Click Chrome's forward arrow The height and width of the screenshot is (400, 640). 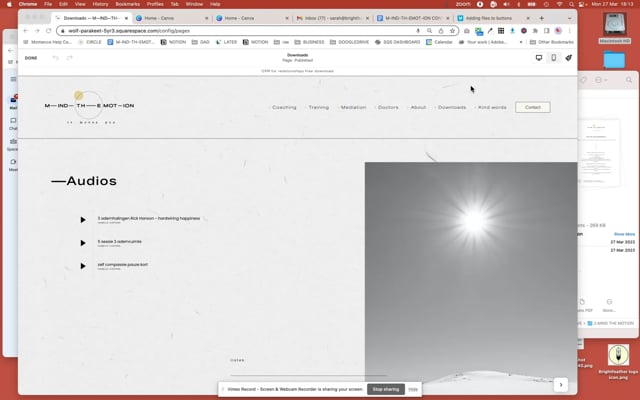coord(37,31)
